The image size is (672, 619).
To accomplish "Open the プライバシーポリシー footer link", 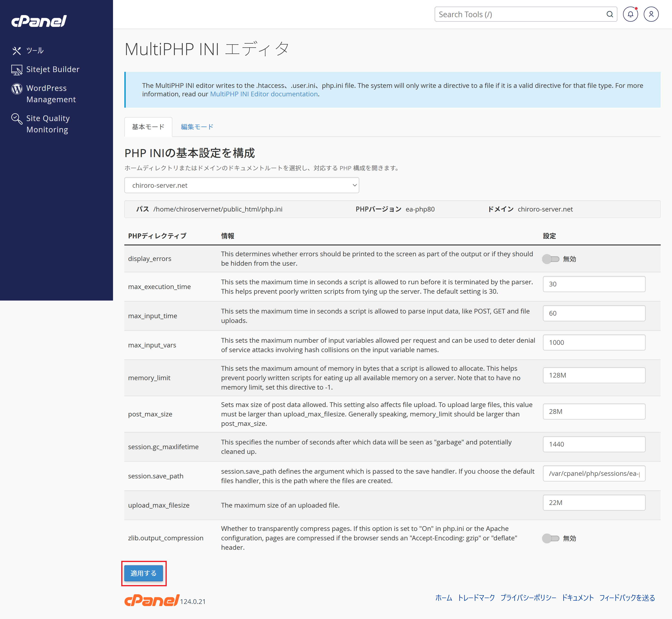I will (x=528, y=598).
